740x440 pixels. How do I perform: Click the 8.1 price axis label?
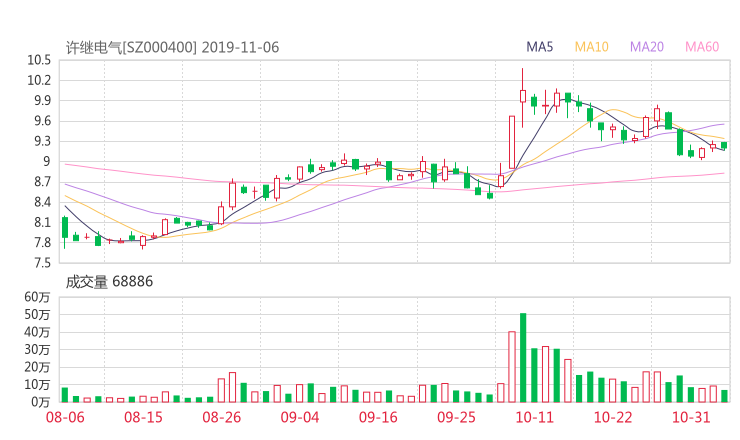pyautogui.click(x=42, y=222)
